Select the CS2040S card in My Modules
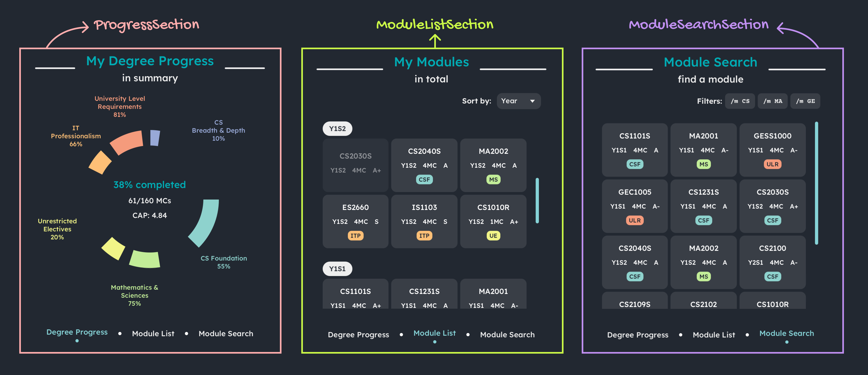Viewport: 868px width, 375px height. 424,165
